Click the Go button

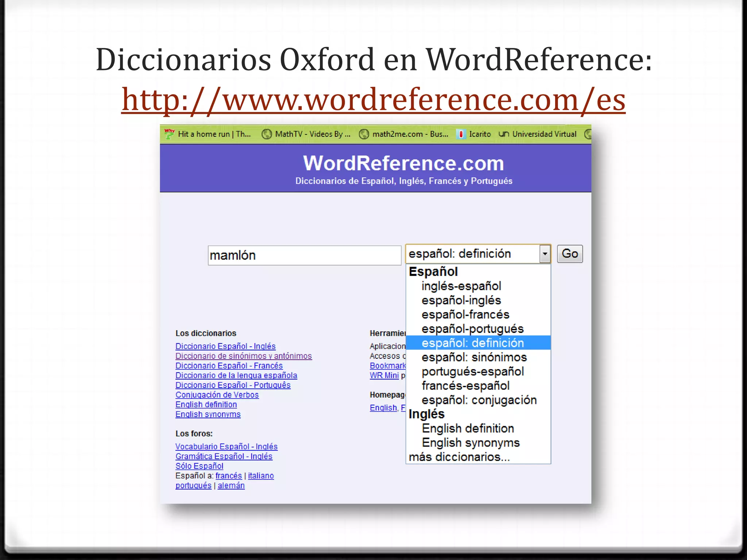pos(570,254)
